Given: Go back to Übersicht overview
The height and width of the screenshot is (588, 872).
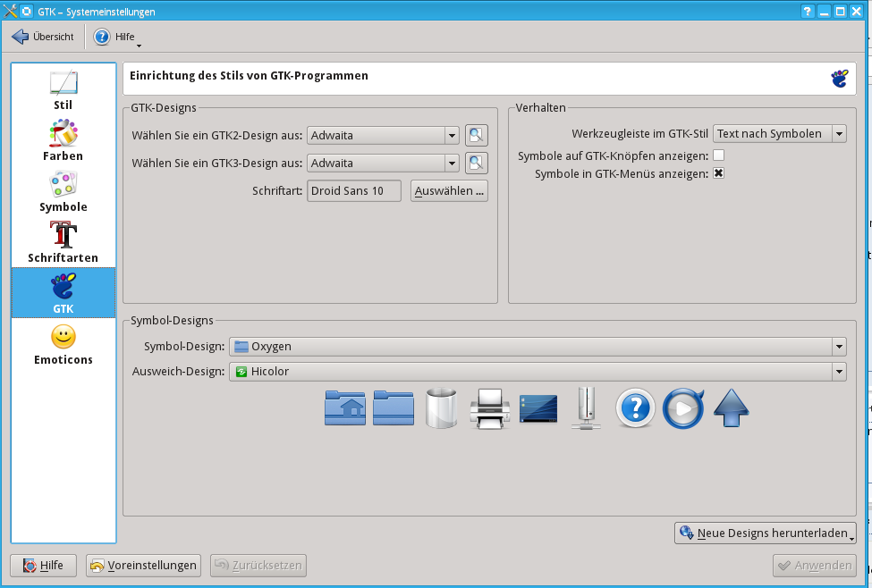Looking at the screenshot, I should pyautogui.click(x=43, y=37).
